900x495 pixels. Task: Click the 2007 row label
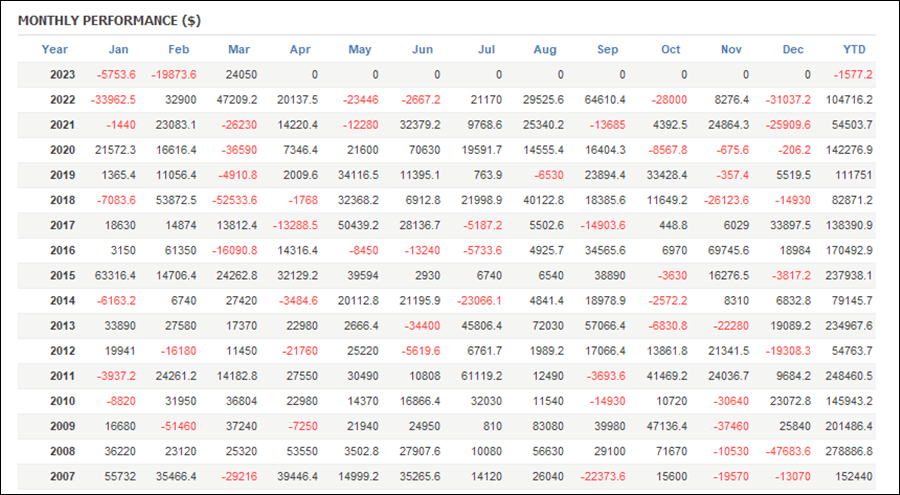coord(63,477)
